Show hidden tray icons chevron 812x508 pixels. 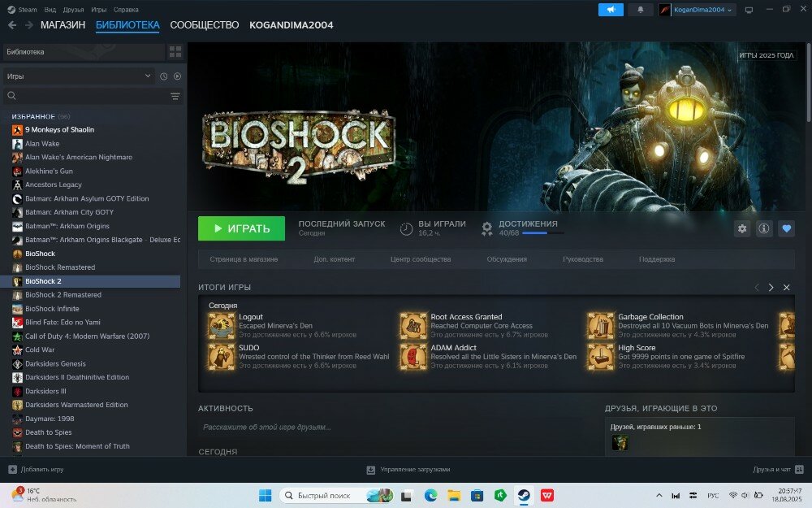click(x=659, y=496)
